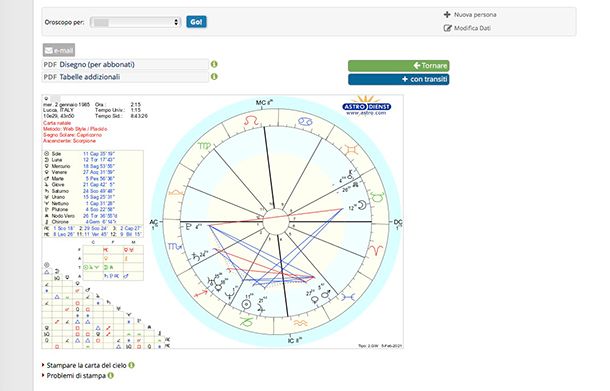The width and height of the screenshot is (610, 391).
Task: Click Segno Solare: Capricorno text
Action: pyautogui.click(x=72, y=135)
